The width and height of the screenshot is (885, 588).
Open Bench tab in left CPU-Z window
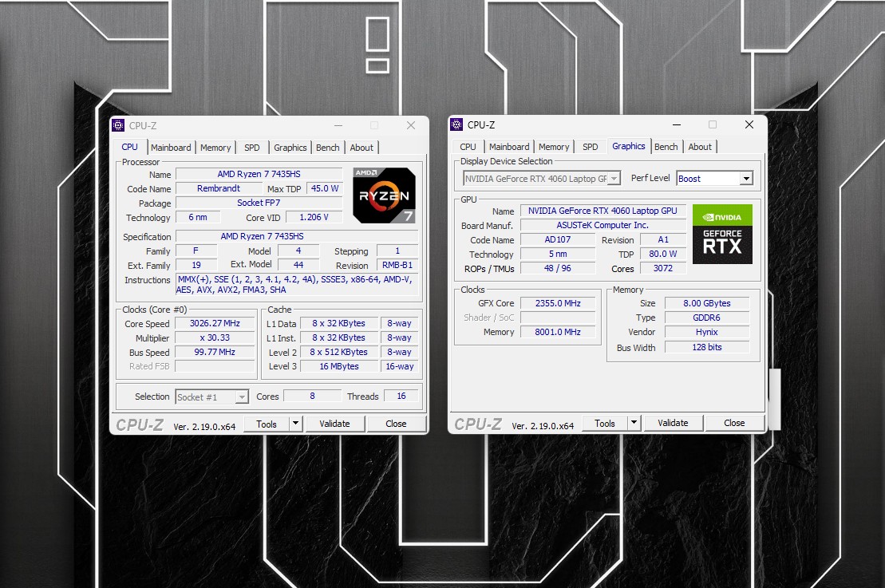click(327, 148)
